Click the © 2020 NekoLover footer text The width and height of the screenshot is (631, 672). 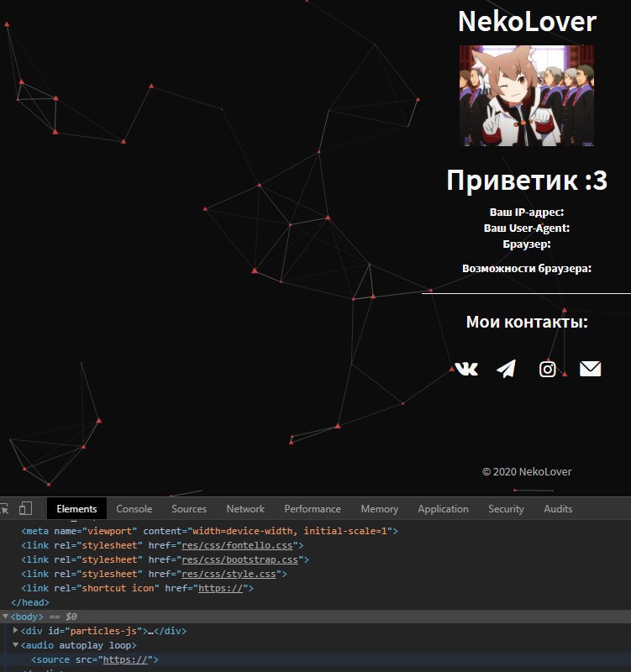pyautogui.click(x=527, y=471)
